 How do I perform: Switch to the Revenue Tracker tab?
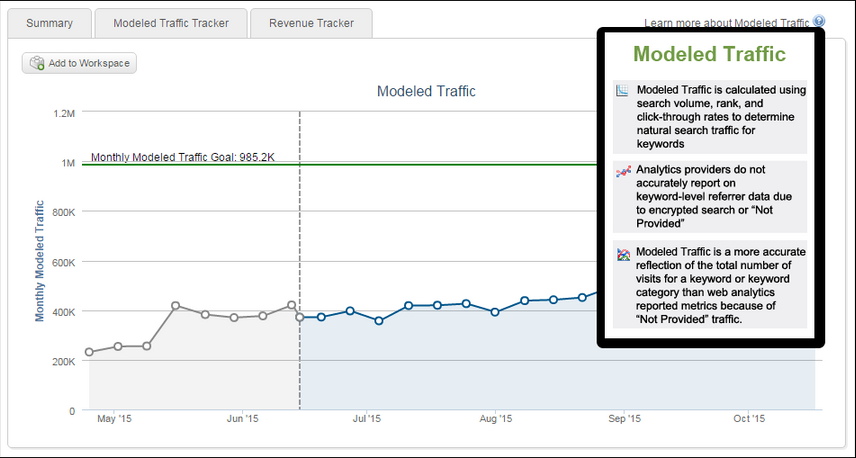311,23
